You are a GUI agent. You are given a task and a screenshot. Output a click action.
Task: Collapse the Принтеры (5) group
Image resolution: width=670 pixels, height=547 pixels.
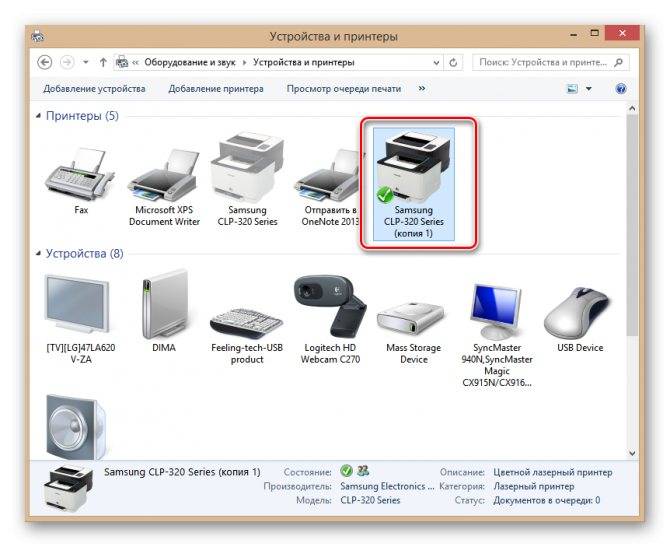pos(38,116)
